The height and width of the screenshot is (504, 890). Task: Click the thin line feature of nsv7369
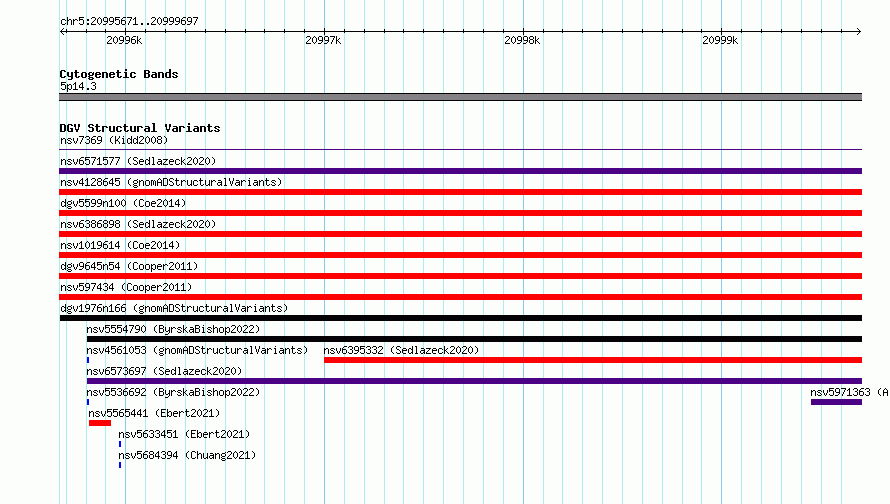pos(460,149)
